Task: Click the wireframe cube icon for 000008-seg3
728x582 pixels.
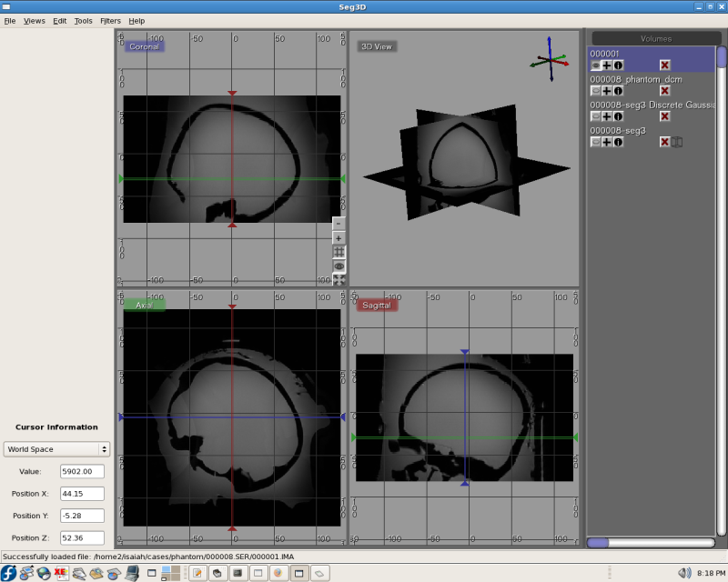Action: click(677, 142)
